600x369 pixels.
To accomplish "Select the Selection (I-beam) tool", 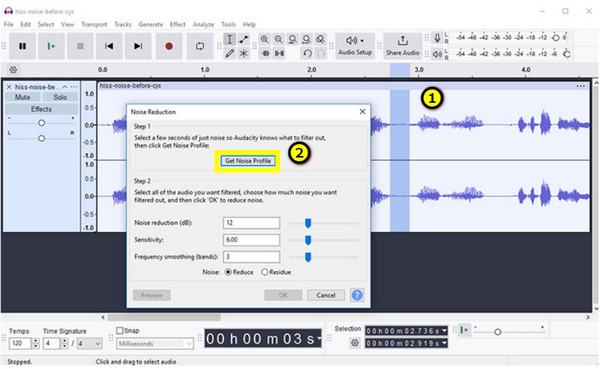I will click(229, 39).
